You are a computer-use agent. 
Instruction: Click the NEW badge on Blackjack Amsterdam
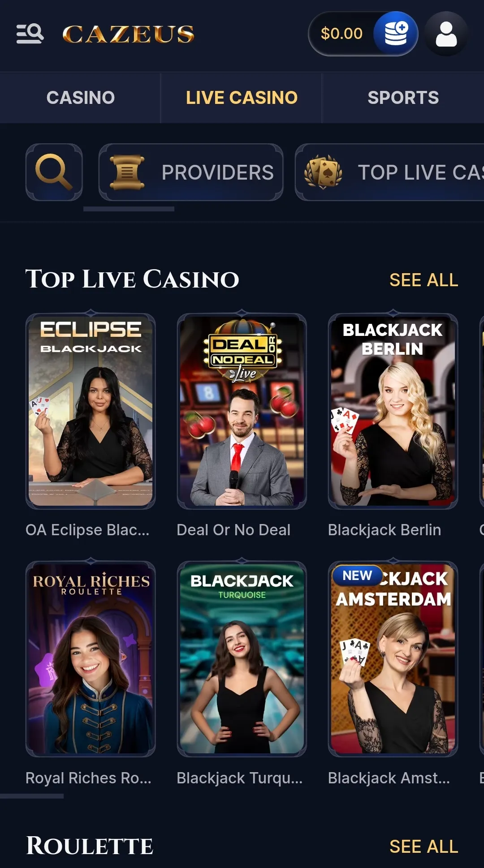pyautogui.click(x=357, y=576)
